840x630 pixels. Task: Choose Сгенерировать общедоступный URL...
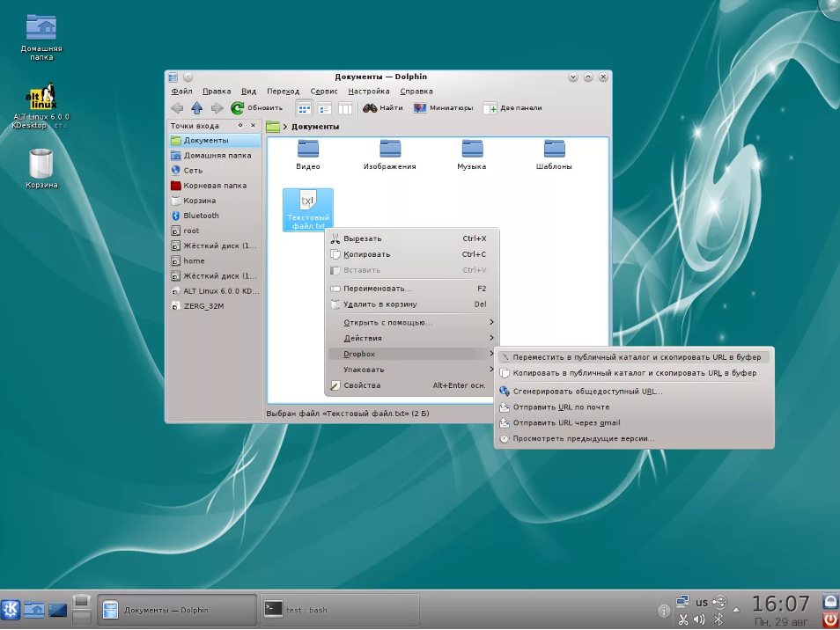pos(634,392)
